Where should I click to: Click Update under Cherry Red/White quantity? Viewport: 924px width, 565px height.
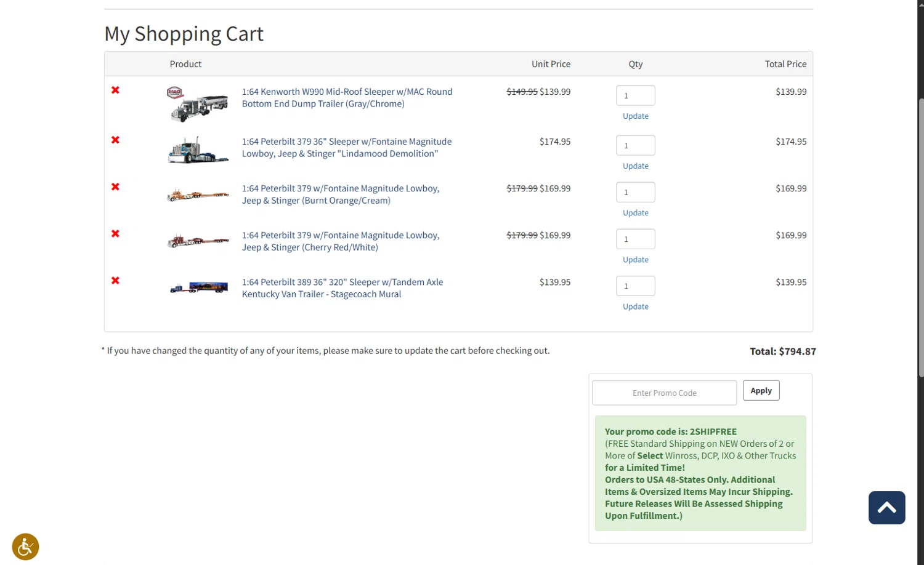pos(636,259)
